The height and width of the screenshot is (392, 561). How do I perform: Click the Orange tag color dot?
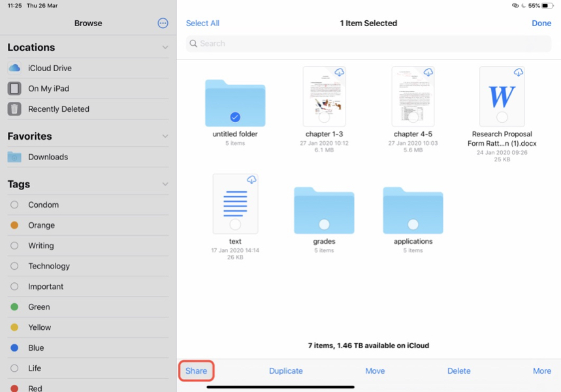(14, 225)
